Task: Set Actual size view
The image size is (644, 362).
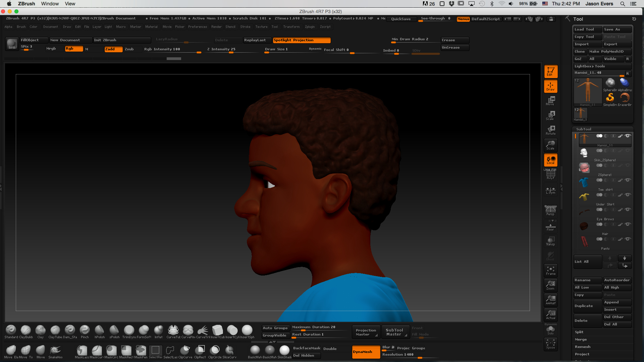Action: click(550, 315)
